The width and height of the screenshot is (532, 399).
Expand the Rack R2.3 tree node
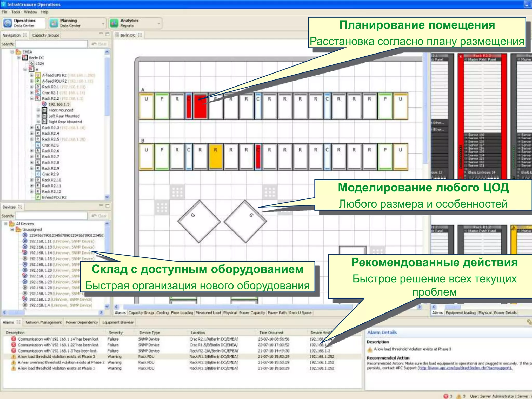point(32,128)
